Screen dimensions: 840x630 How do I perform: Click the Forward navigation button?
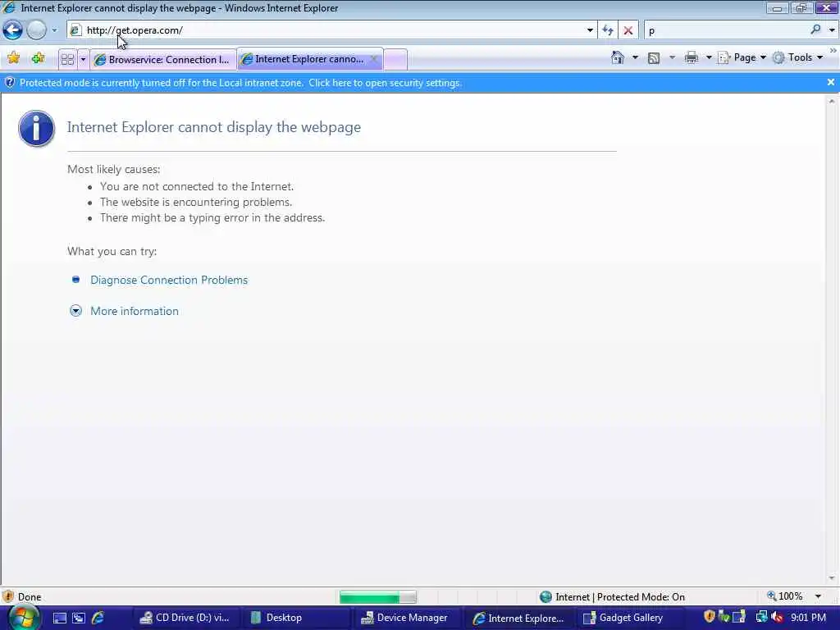(36, 30)
